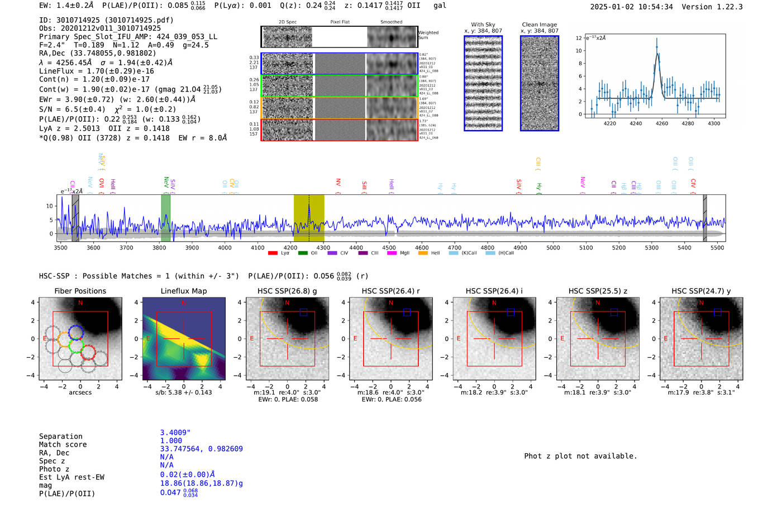Image resolution: width=782 pixels, height=532 pixels.
Task: Click the green fiber circle in Fiber Positions
Action: click(76, 346)
